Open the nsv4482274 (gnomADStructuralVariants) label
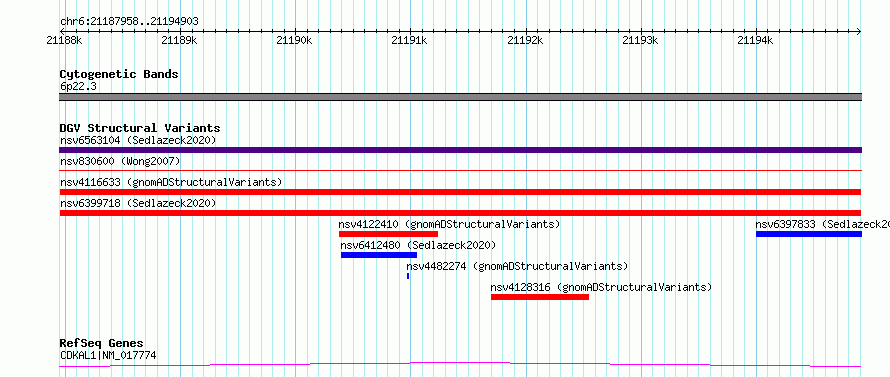Viewport: 890px width, 377px height. (517, 266)
